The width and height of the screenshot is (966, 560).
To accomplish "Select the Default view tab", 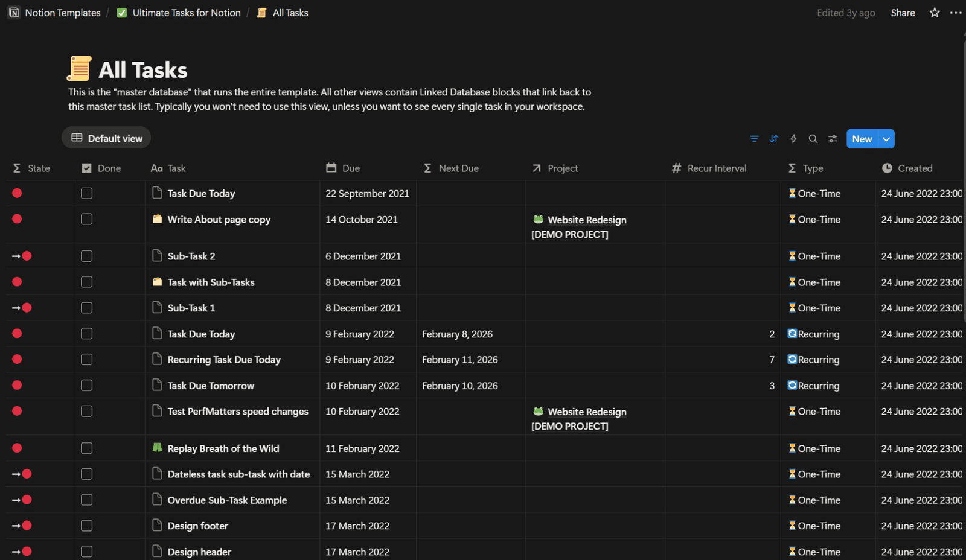I will [106, 138].
